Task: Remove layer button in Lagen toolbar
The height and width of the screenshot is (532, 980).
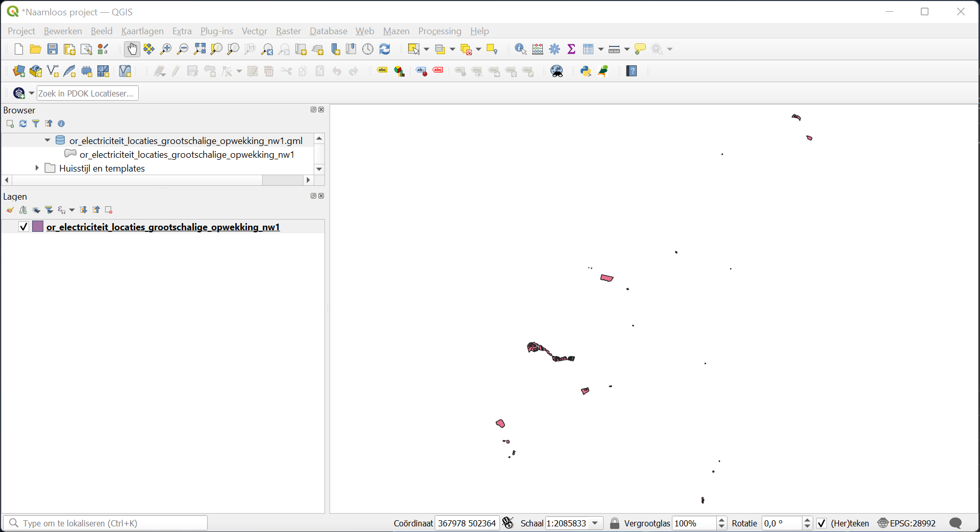Action: [109, 210]
